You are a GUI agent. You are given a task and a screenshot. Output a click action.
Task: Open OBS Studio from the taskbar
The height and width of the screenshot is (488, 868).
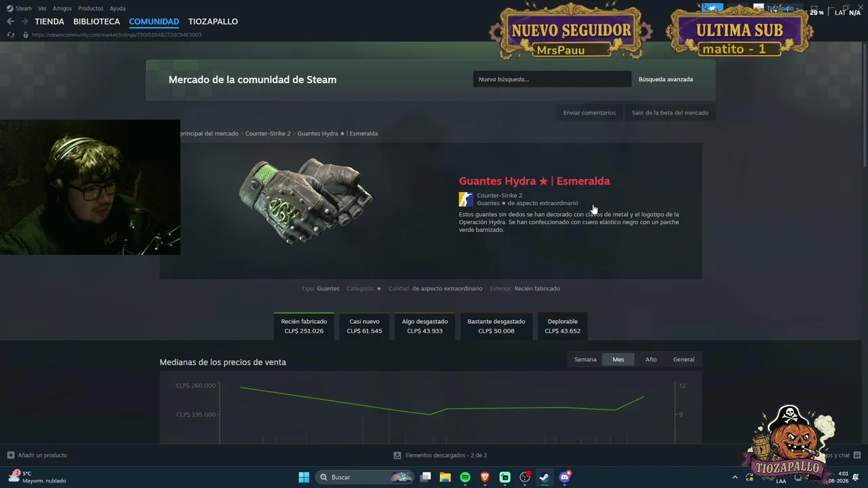[x=525, y=477]
